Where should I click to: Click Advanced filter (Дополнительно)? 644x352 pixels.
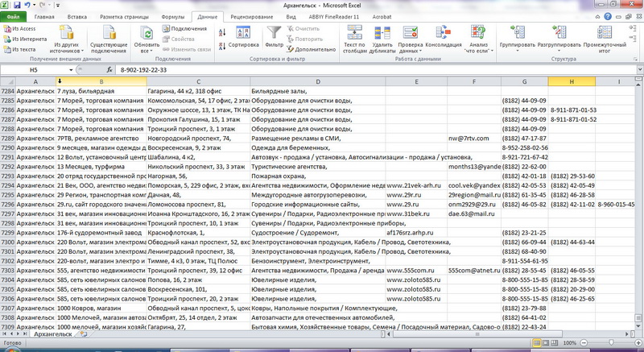coord(312,49)
